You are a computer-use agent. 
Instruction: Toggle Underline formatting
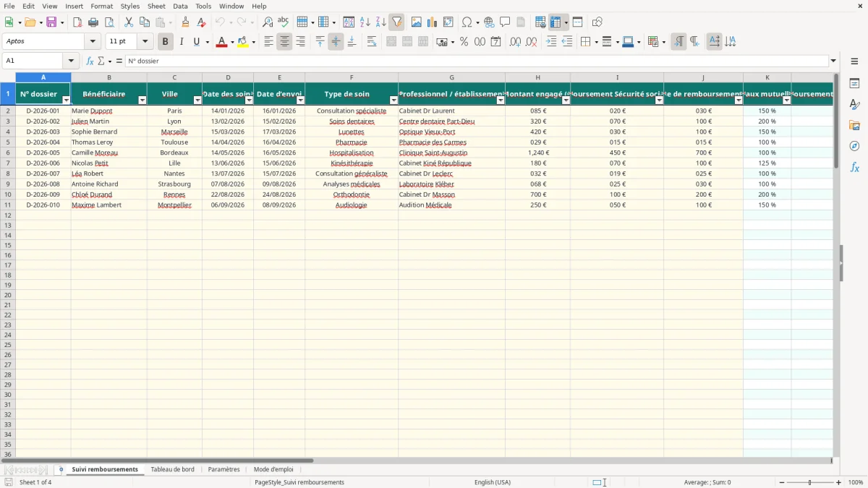click(x=196, y=42)
